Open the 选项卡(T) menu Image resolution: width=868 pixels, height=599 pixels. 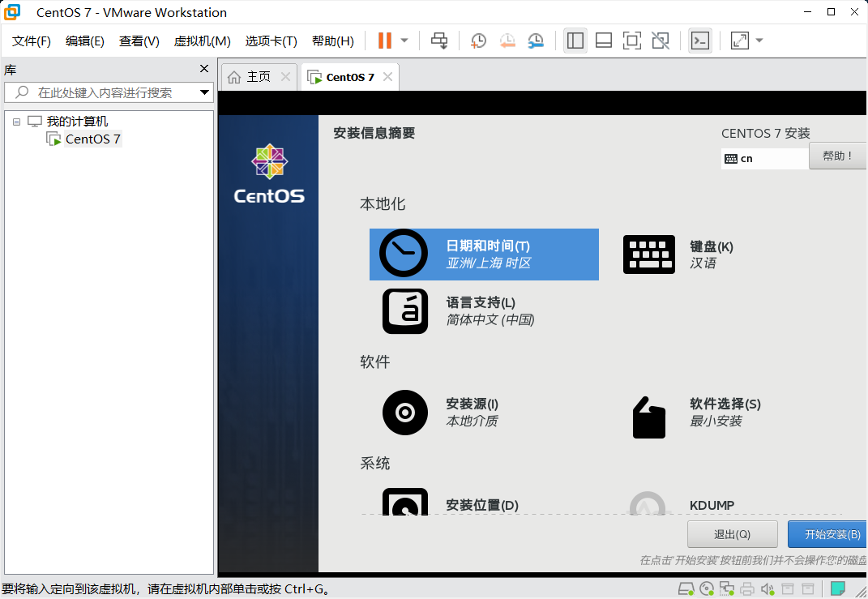pos(272,41)
